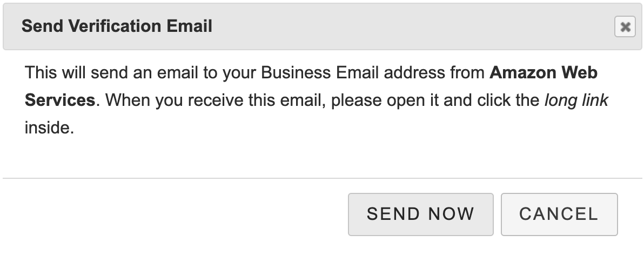Close the Send Verification Email dialog
Viewport: 644px width, 255px height.
click(625, 26)
